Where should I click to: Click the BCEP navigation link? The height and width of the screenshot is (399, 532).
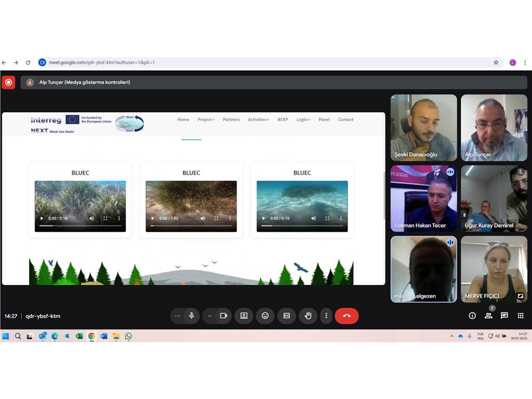click(282, 119)
